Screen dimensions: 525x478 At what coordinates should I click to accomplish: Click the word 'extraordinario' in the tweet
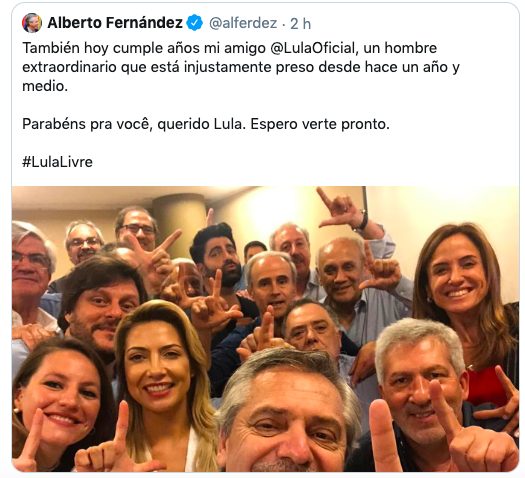pos(70,67)
